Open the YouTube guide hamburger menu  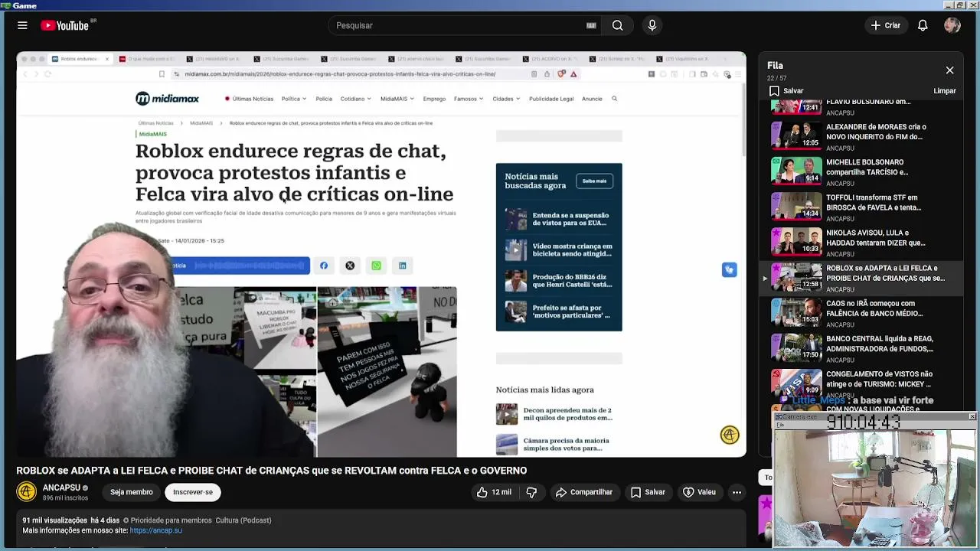click(22, 25)
